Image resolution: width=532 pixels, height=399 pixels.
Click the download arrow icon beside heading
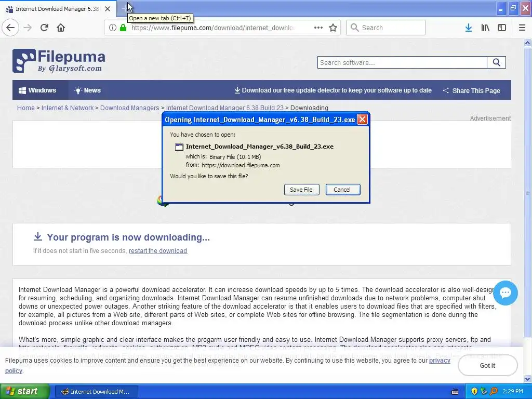click(37, 236)
